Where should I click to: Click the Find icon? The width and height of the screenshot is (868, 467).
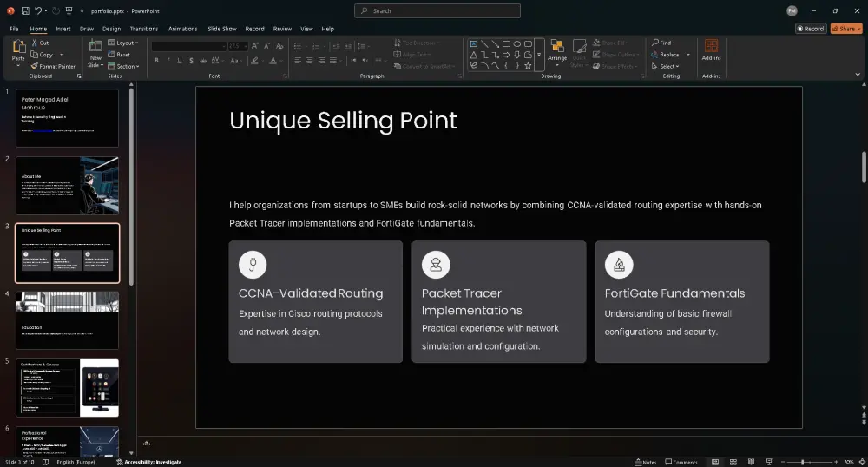click(661, 43)
